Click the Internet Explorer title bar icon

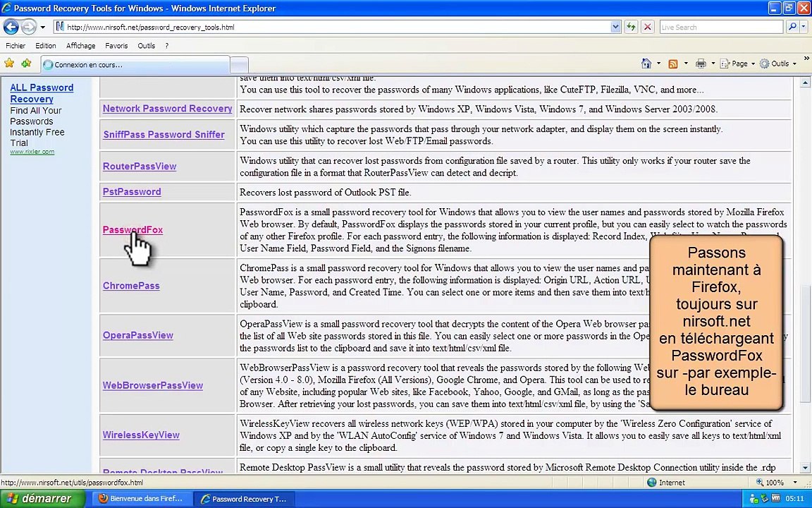coord(6,8)
